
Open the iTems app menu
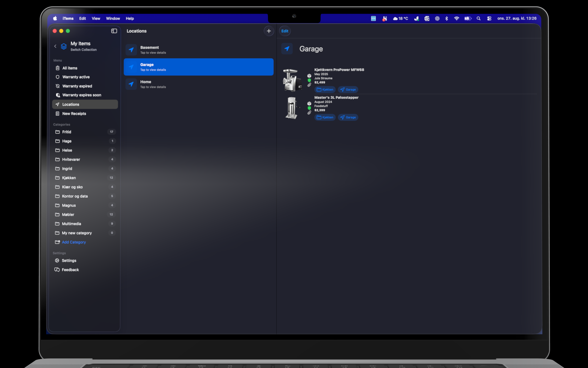68,18
